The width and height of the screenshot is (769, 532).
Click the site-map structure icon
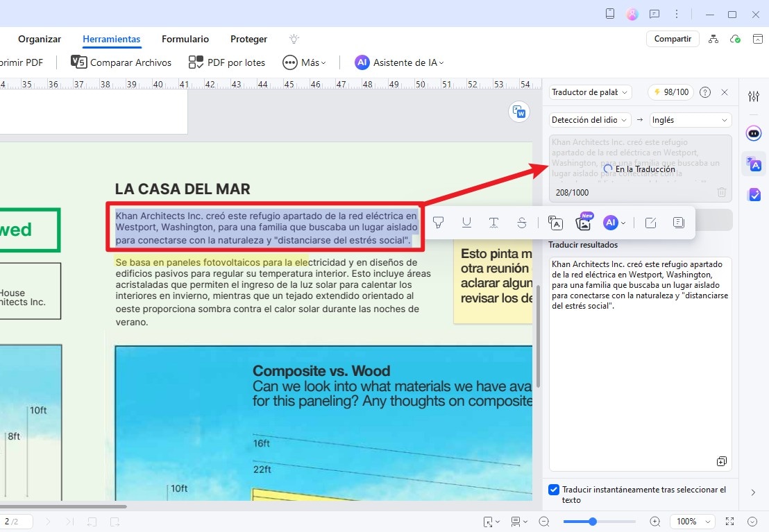pos(713,39)
